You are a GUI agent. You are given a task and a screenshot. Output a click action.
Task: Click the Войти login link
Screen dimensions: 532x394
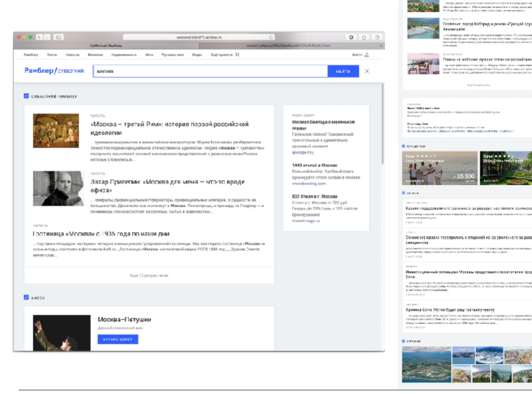(x=357, y=55)
